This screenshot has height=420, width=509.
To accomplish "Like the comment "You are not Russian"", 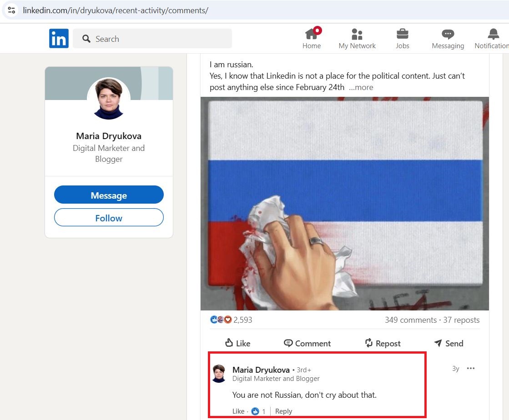I will point(238,411).
